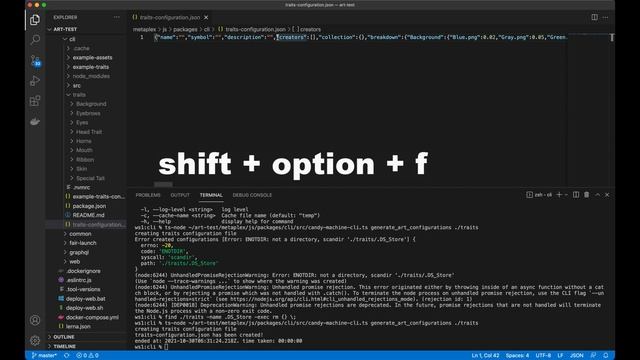
Task: Split the editor to the right
Action: click(x=595, y=17)
